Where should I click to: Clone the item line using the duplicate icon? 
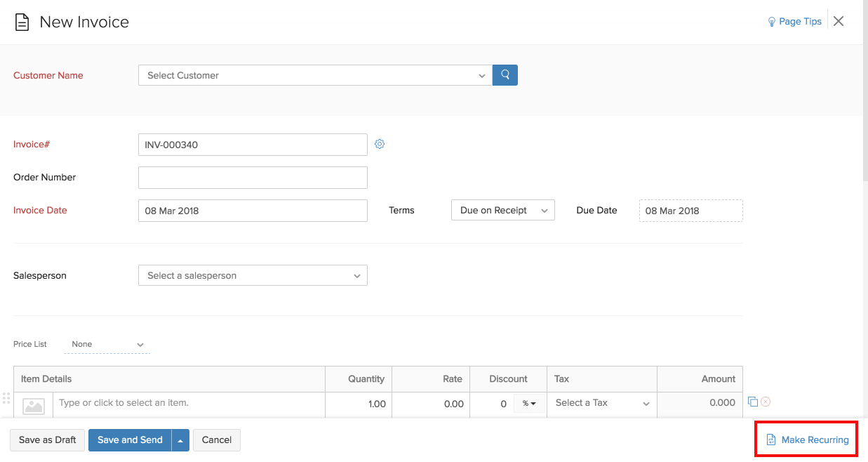[753, 401]
